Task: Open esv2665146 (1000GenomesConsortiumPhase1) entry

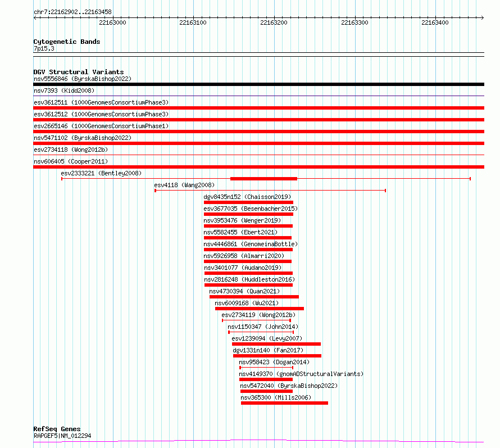Action: [101, 126]
